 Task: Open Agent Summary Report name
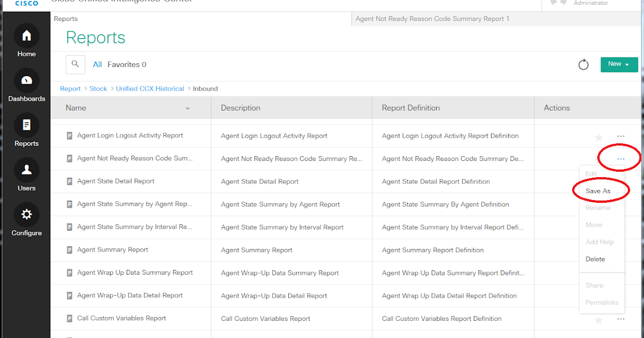(113, 250)
